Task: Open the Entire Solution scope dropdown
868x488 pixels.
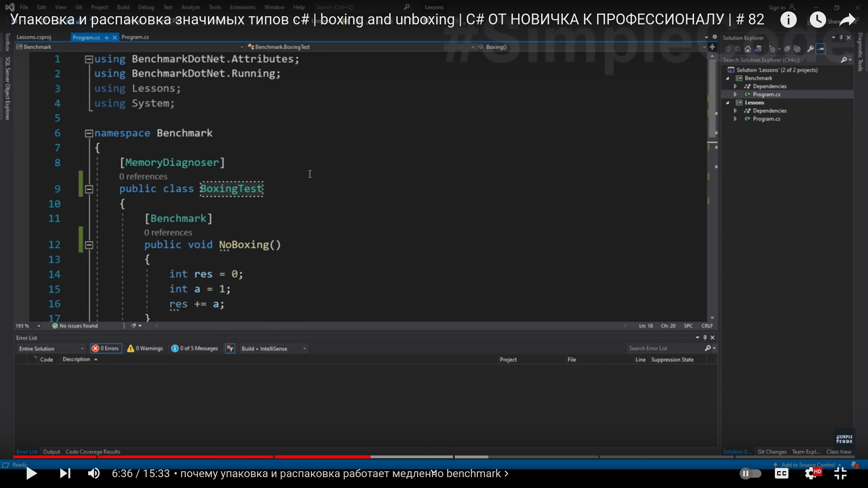Action: pyautogui.click(x=52, y=348)
